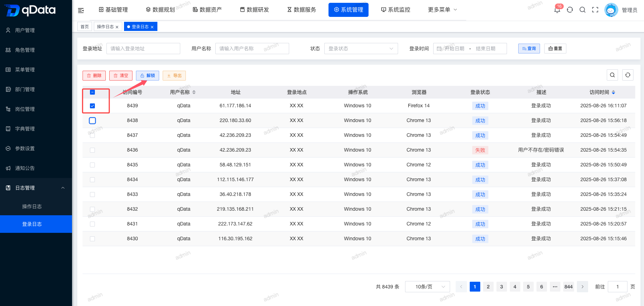Jump ahead with the pagination ellipsis

555,287
